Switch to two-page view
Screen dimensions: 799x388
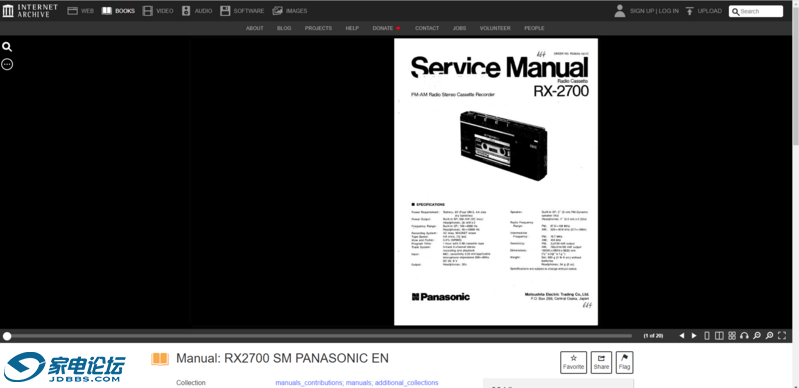pyautogui.click(x=719, y=335)
